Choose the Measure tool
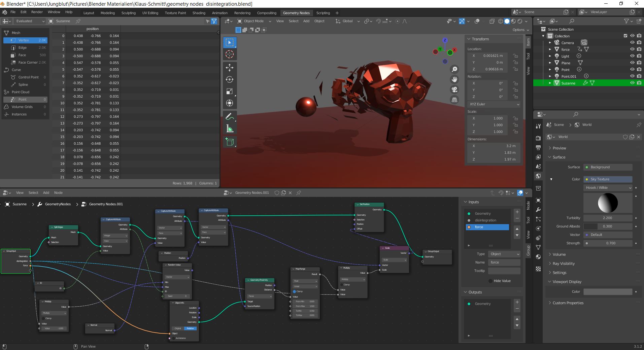Viewport: 644px width, 350px height. click(x=230, y=129)
